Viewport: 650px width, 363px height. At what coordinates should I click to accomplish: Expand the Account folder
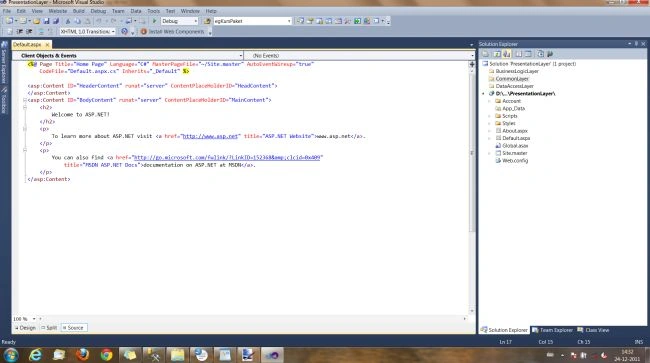[490, 101]
